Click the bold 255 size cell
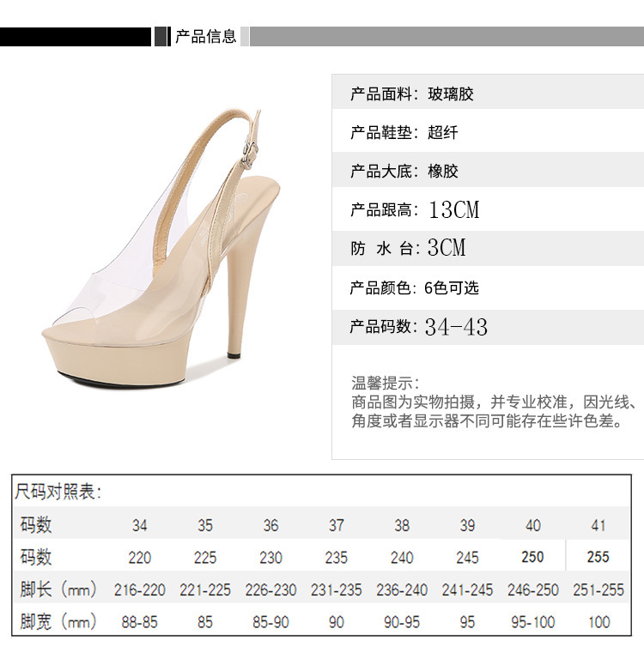The height and width of the screenshot is (653, 644). pyautogui.click(x=598, y=557)
